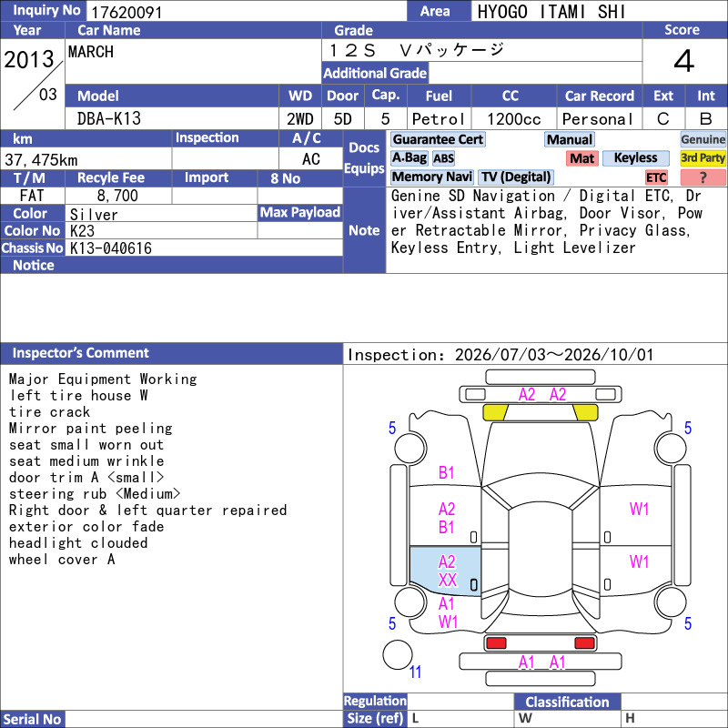This screenshot has height=728, width=728.
Task: Click the Guarantee Cert equipment badge
Action: point(438,139)
